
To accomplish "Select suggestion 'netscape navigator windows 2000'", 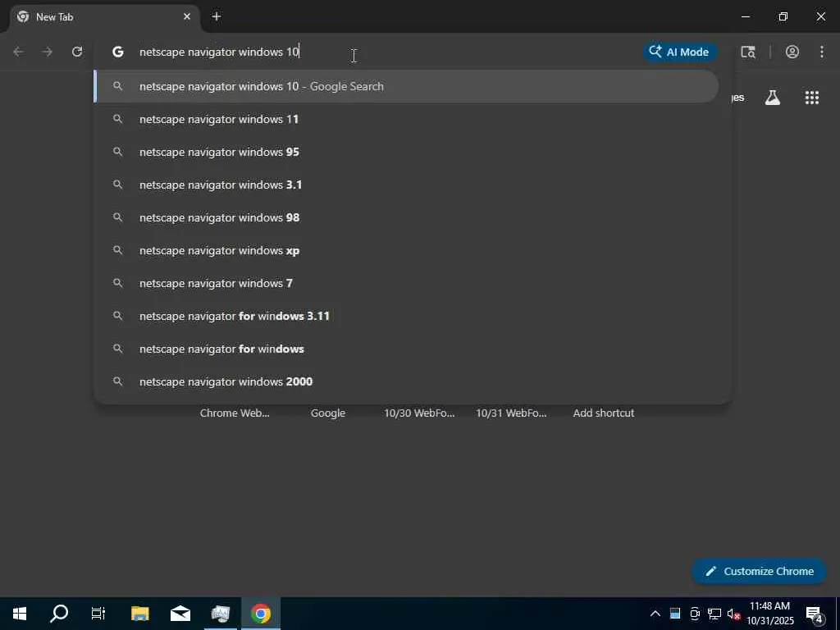I will [406, 381].
